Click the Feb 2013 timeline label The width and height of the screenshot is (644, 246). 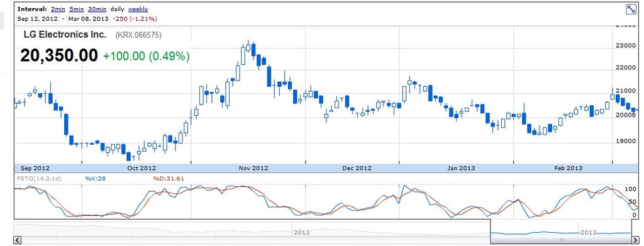569,168
